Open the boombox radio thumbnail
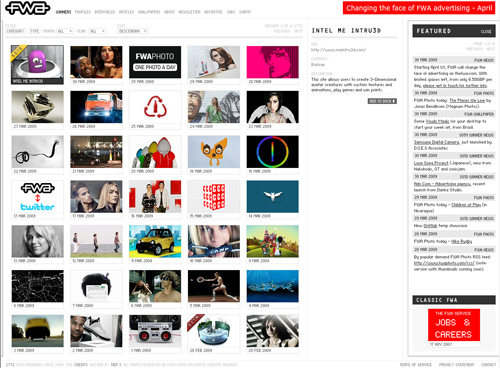Viewport: 500px width, 368px height. pos(155,331)
